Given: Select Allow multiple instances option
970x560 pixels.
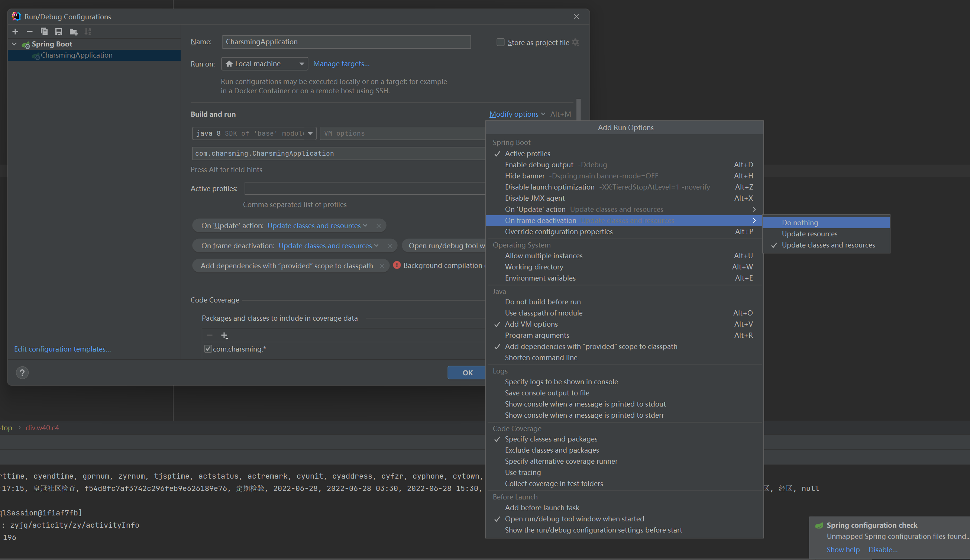Looking at the screenshot, I should [x=624, y=256].
